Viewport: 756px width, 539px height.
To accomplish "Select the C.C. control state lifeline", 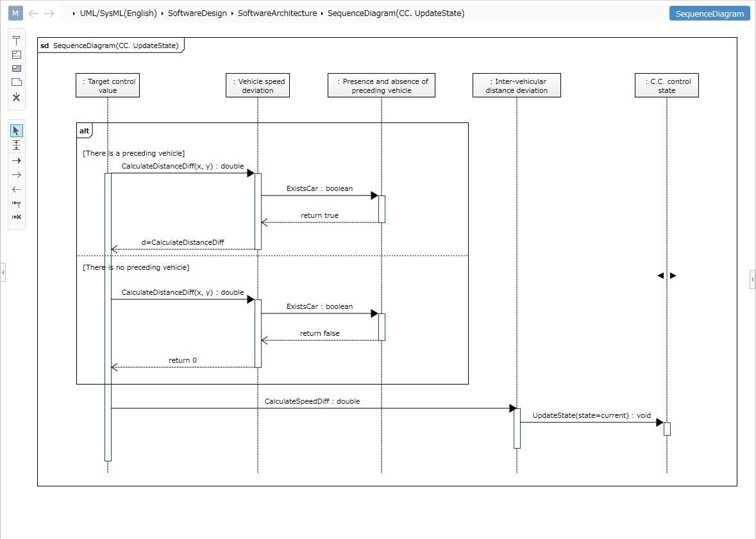I will (x=666, y=85).
